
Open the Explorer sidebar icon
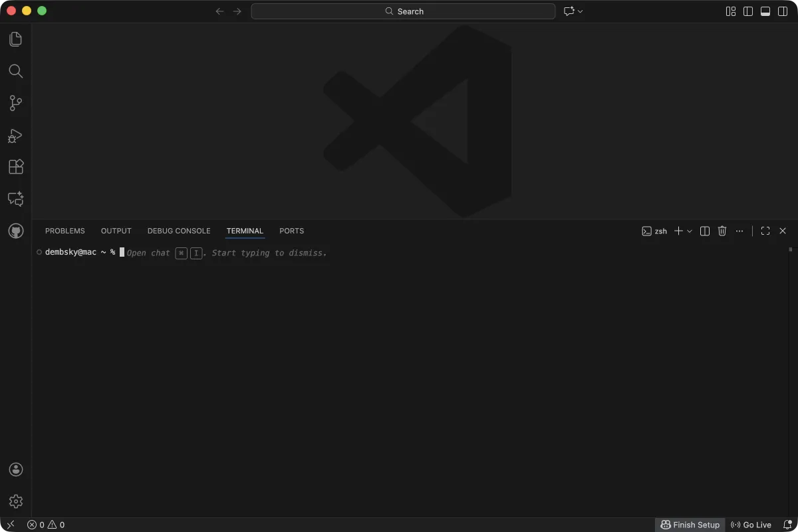15,39
